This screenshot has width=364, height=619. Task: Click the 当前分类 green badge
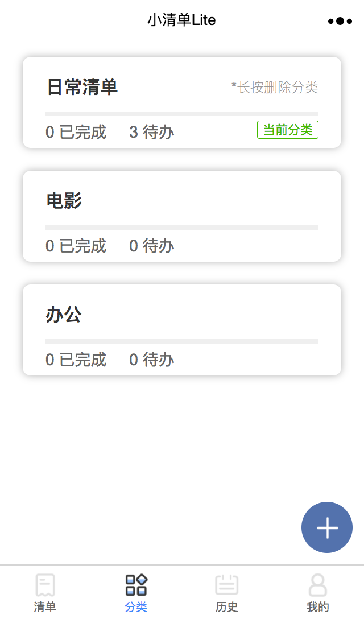click(x=288, y=130)
